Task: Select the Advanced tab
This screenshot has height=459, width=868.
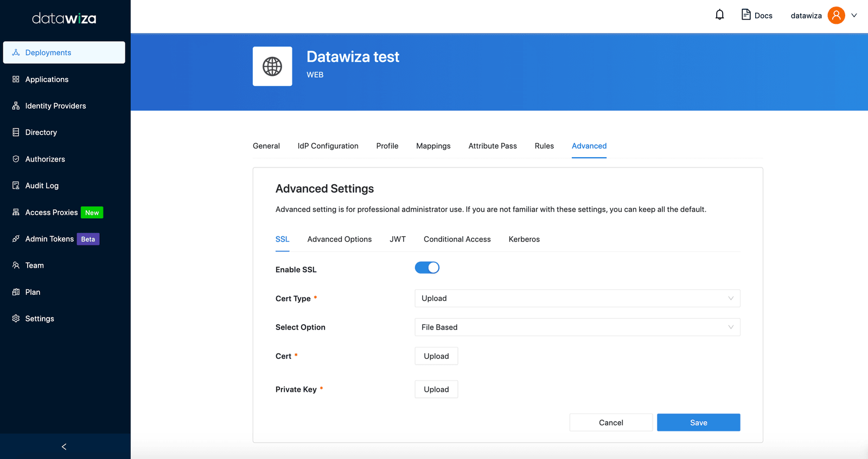Action: [x=589, y=146]
